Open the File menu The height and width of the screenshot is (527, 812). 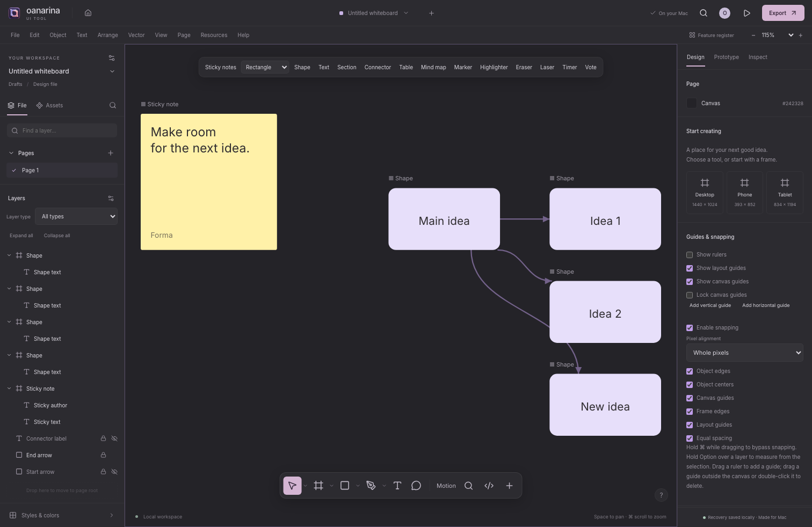(x=15, y=35)
